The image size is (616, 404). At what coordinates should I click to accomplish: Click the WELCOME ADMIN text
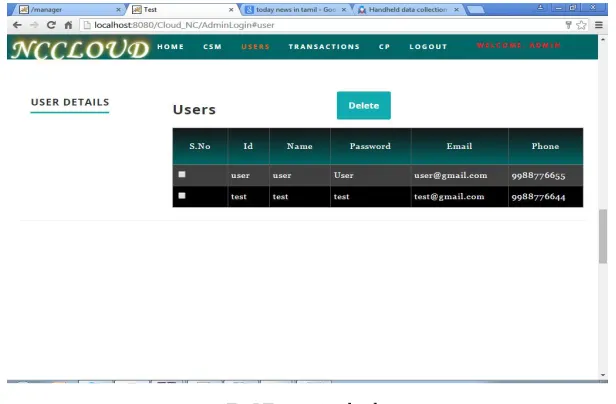pyautogui.click(x=519, y=46)
